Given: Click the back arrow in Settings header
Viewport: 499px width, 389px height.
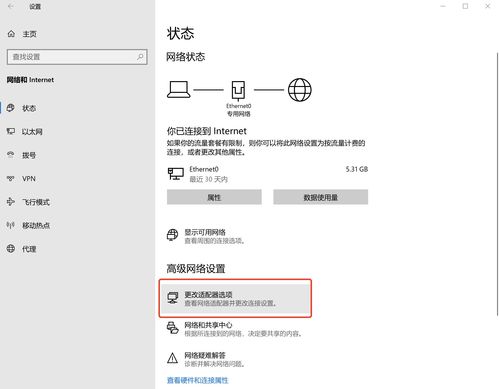Looking at the screenshot, I should tap(11, 6).
